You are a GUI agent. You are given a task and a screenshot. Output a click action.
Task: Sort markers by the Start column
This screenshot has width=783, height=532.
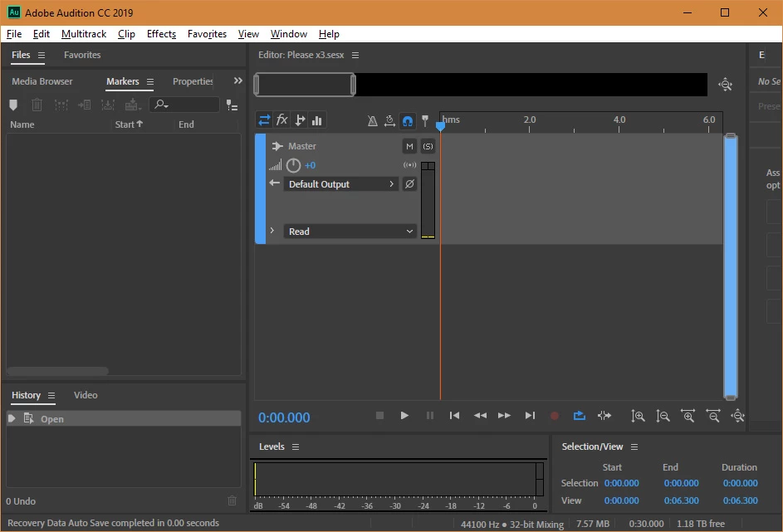pyautogui.click(x=129, y=124)
